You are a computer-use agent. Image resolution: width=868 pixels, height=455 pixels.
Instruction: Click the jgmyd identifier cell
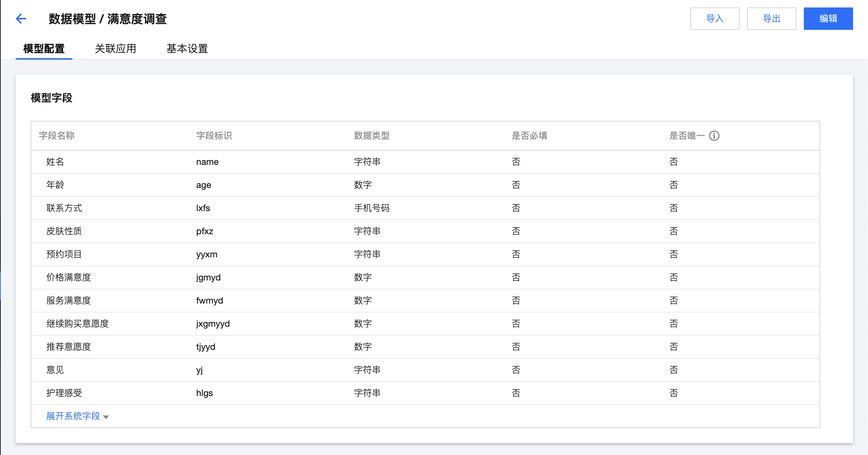click(208, 277)
